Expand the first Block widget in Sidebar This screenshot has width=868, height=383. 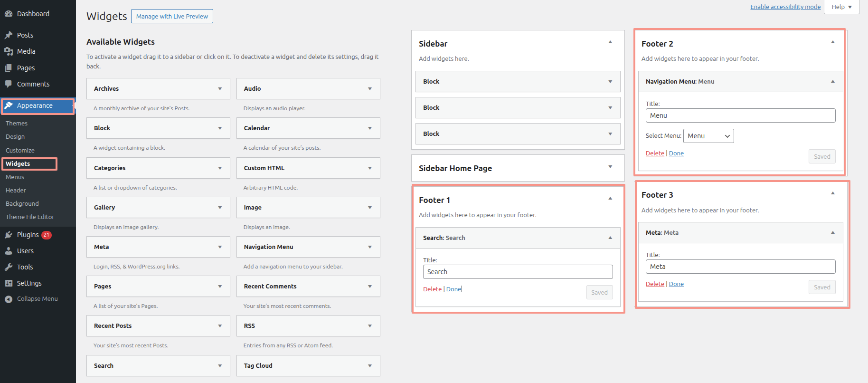pos(610,82)
